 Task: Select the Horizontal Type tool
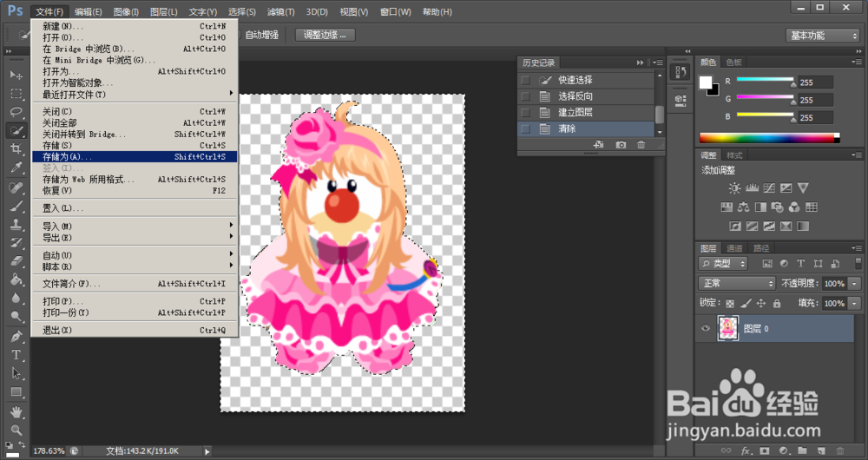(x=16, y=355)
